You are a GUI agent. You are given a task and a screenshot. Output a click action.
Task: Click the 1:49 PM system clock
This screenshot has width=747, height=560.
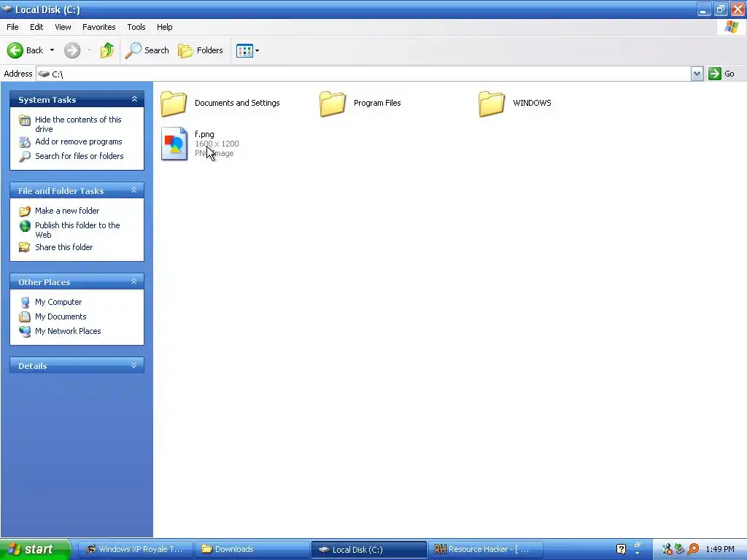point(720,549)
